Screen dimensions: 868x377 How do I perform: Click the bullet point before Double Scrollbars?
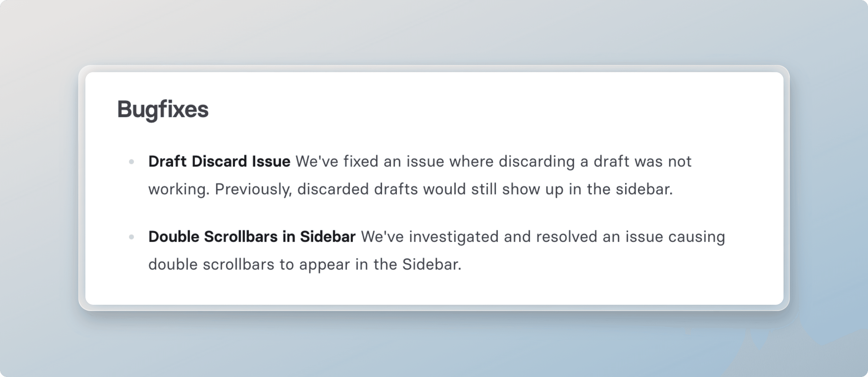[131, 237]
